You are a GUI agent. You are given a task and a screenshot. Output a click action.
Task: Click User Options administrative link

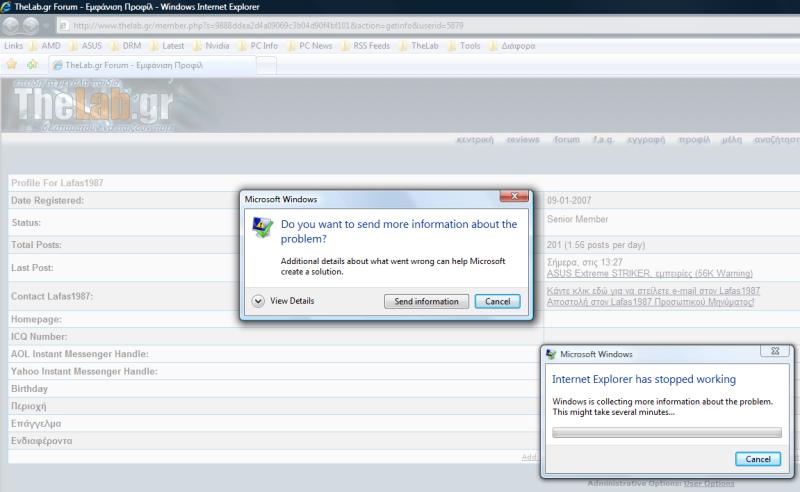709,483
